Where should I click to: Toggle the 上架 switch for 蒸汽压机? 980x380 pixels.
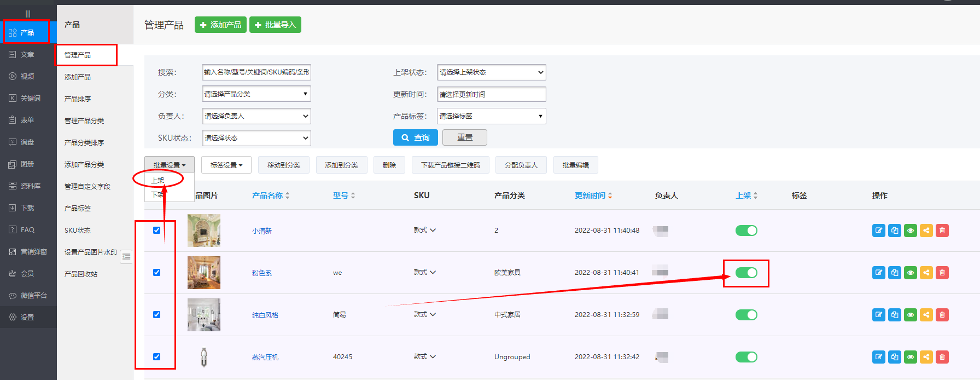tap(746, 357)
